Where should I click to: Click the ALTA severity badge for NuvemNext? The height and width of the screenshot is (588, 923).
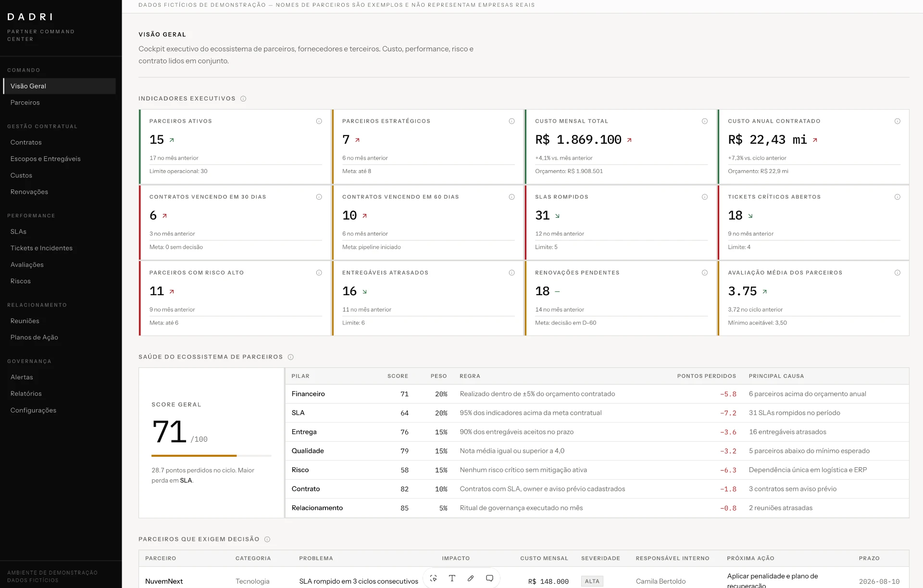tap(592, 581)
